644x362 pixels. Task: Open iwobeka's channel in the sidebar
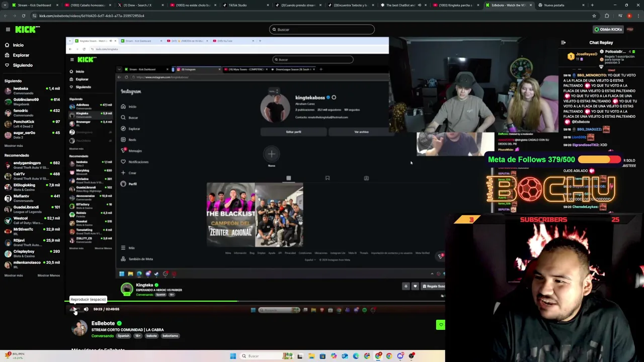pyautogui.click(x=31, y=90)
